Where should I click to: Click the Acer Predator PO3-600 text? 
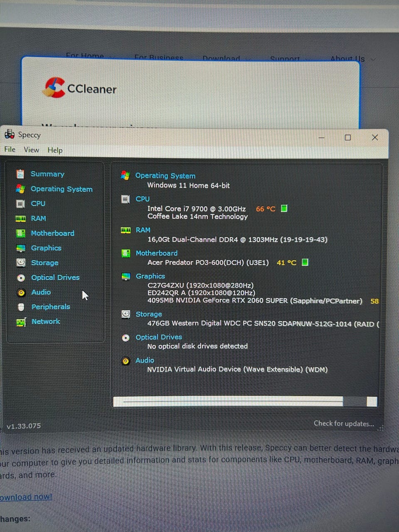click(x=208, y=263)
